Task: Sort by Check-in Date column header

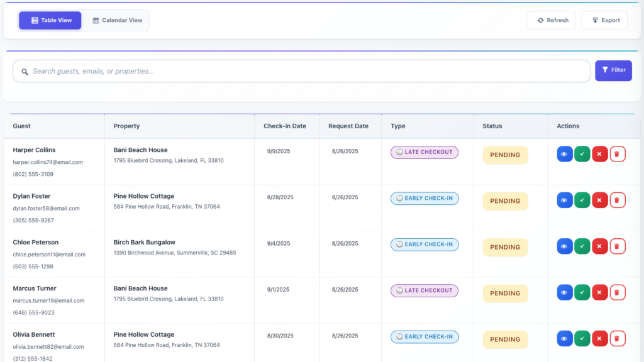Action: pos(285,126)
